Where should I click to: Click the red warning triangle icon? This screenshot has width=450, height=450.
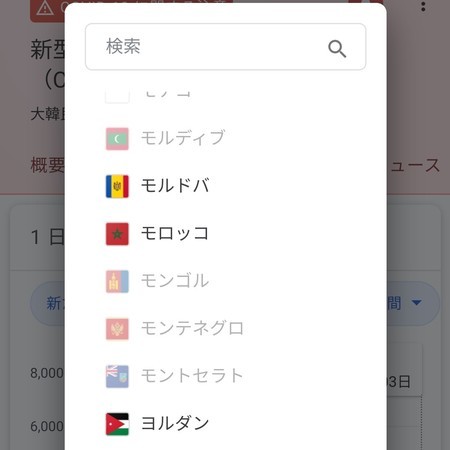(45, 8)
